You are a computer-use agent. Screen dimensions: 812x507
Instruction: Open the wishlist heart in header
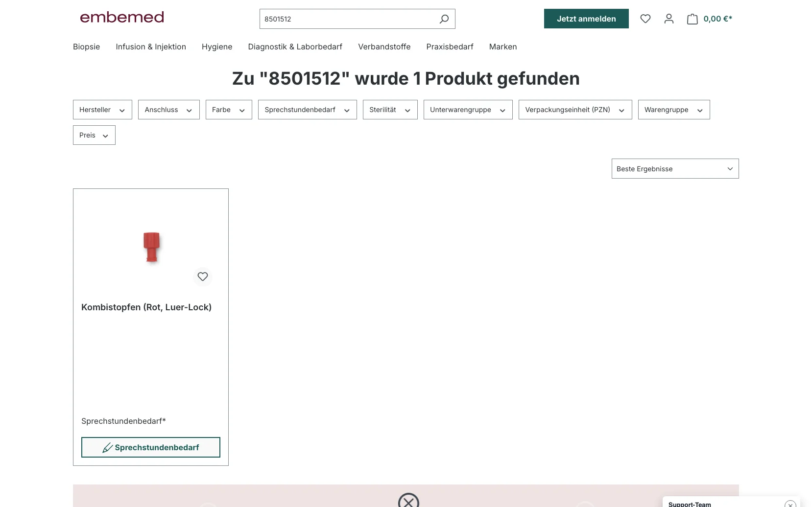pyautogui.click(x=645, y=19)
